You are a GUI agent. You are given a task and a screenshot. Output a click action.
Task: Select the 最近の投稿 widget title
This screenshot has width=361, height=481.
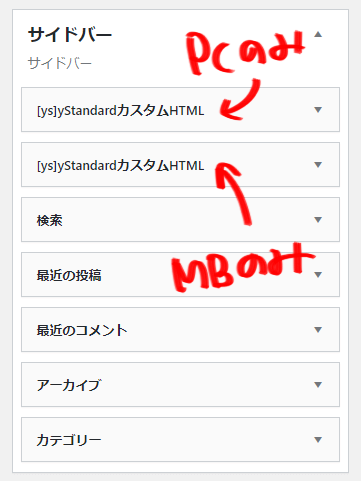tap(69, 275)
